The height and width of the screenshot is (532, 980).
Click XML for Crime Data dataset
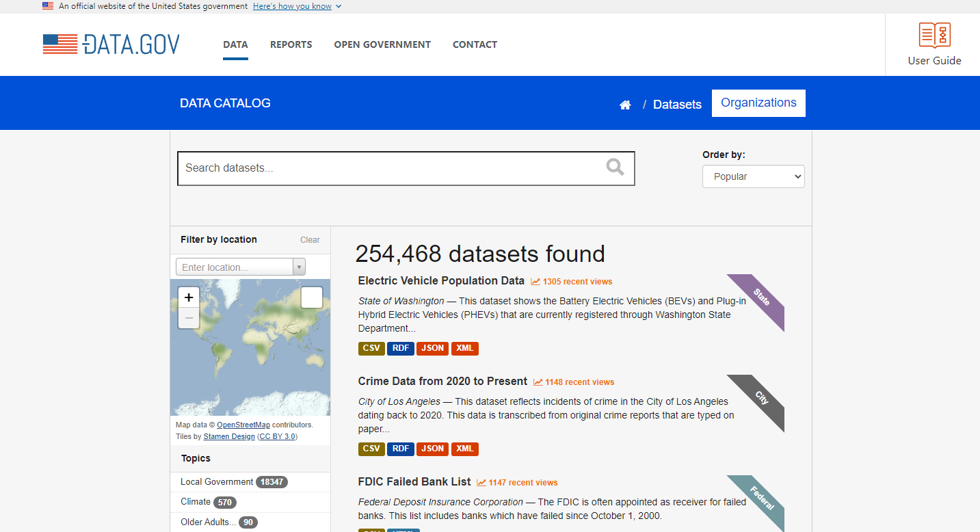pyautogui.click(x=464, y=449)
